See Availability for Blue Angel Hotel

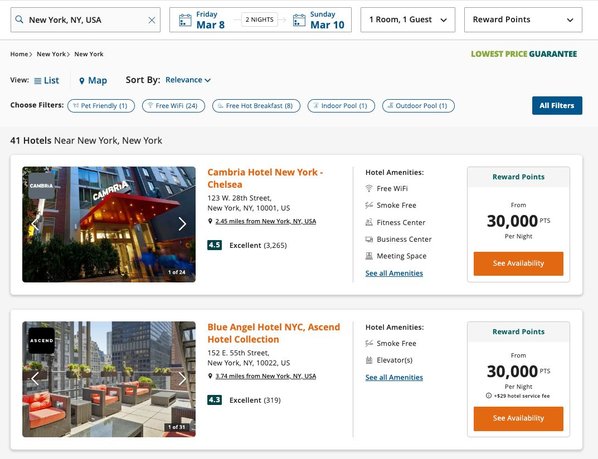[x=518, y=419]
